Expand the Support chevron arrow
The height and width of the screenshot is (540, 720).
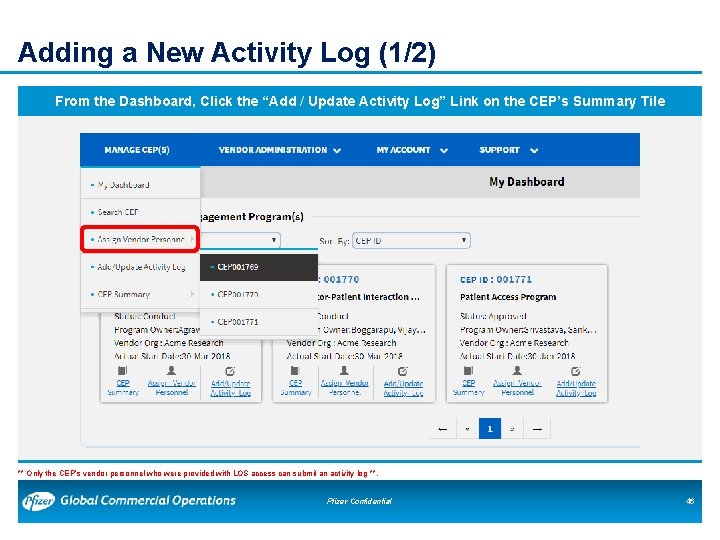(534, 151)
